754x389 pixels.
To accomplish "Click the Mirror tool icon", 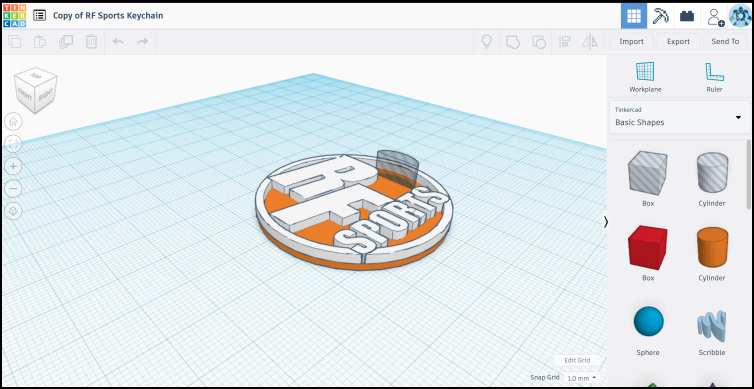I will [590, 42].
